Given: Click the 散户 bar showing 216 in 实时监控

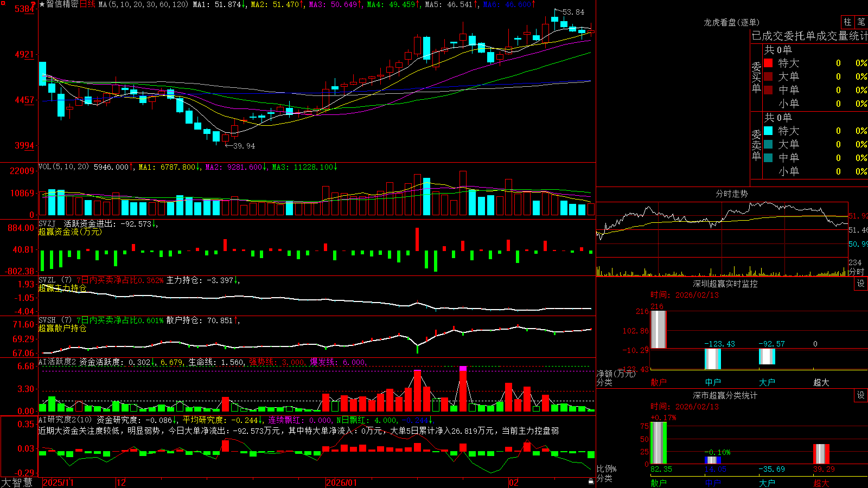Looking at the screenshot, I should [x=658, y=329].
